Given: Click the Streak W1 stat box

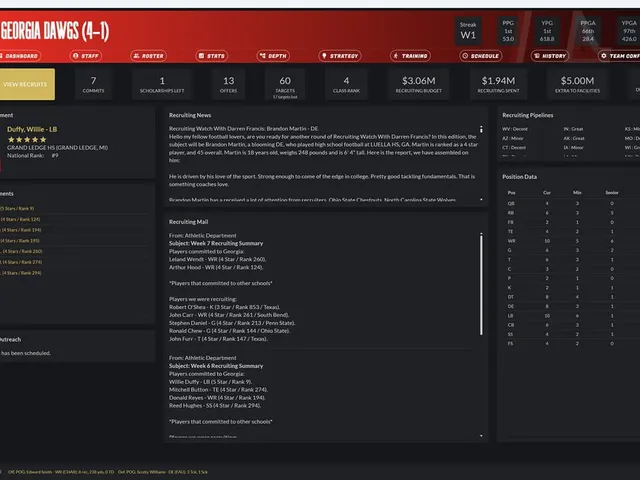Looking at the screenshot, I should coord(468,31).
